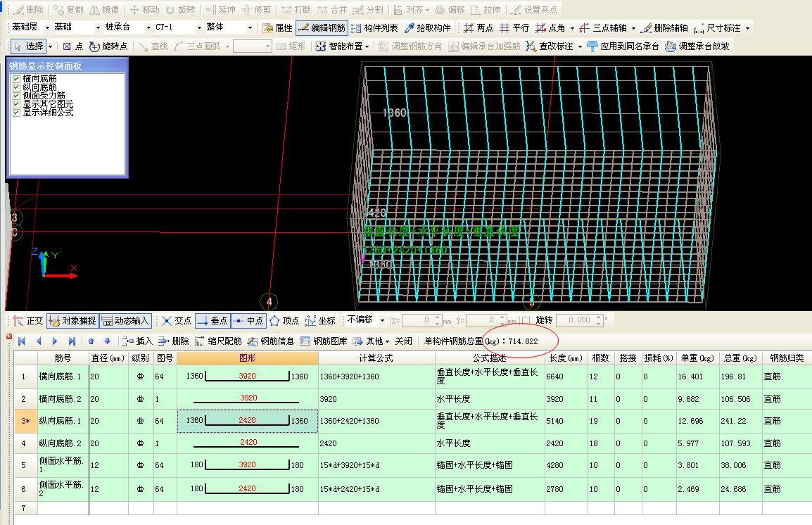Toggle the 编辑钢筋 edit rebar tool
The height and width of the screenshot is (525, 812).
[x=322, y=28]
